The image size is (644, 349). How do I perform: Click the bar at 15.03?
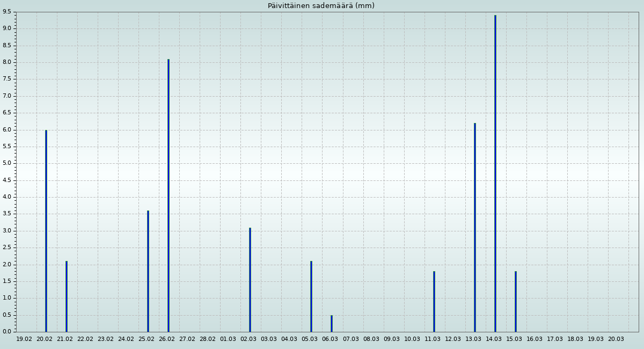pyautogui.click(x=516, y=301)
